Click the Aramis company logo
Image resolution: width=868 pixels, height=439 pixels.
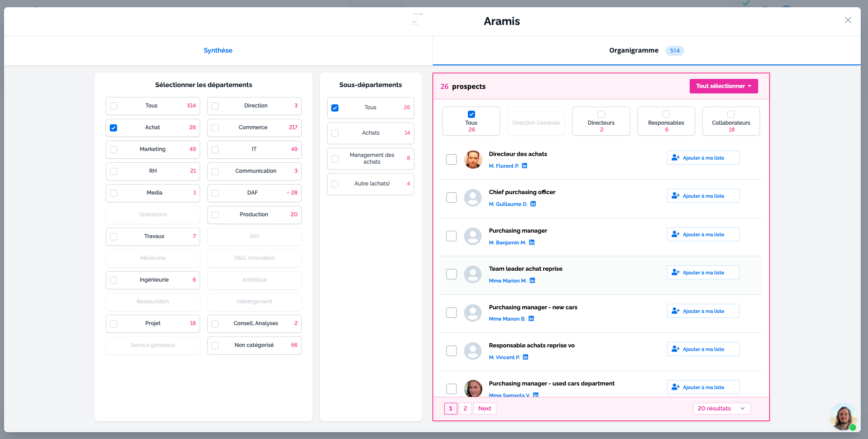coord(416,20)
